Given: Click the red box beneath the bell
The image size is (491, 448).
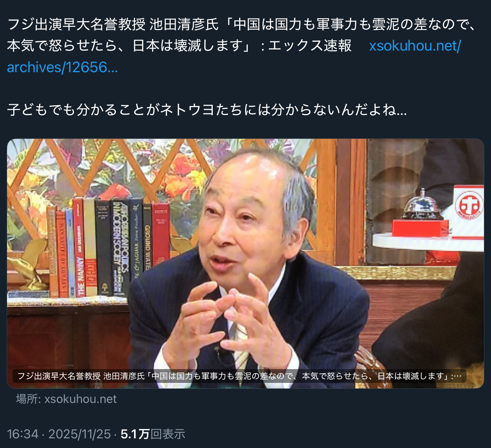Looking at the screenshot, I should (420, 228).
